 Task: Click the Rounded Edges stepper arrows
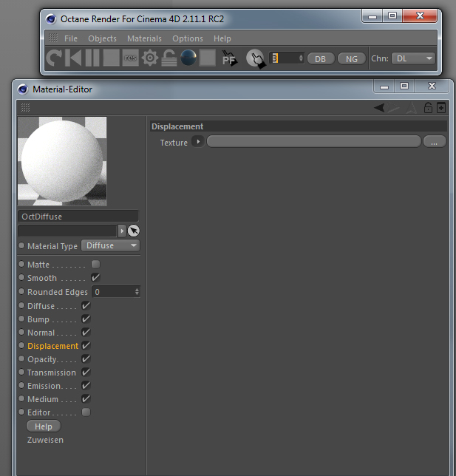(x=137, y=292)
